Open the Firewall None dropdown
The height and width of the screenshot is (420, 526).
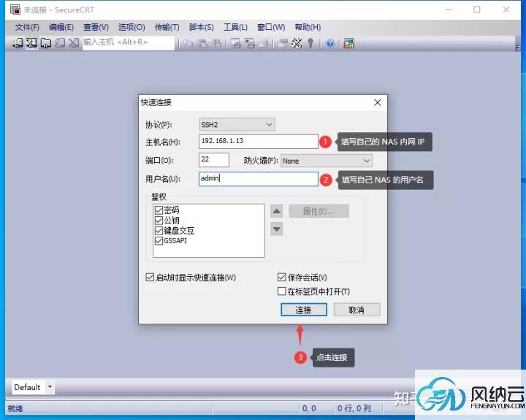tap(327, 161)
